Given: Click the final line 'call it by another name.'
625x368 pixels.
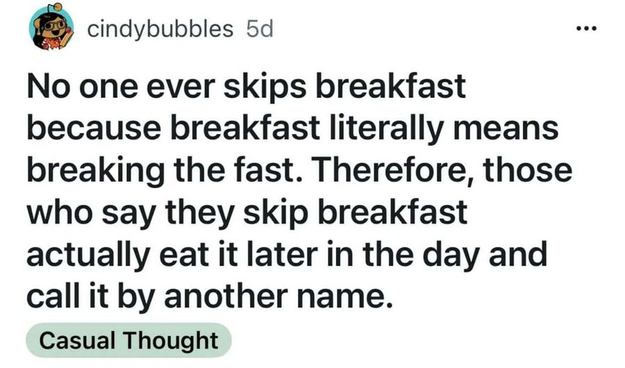Looking at the screenshot, I should click(x=210, y=296).
